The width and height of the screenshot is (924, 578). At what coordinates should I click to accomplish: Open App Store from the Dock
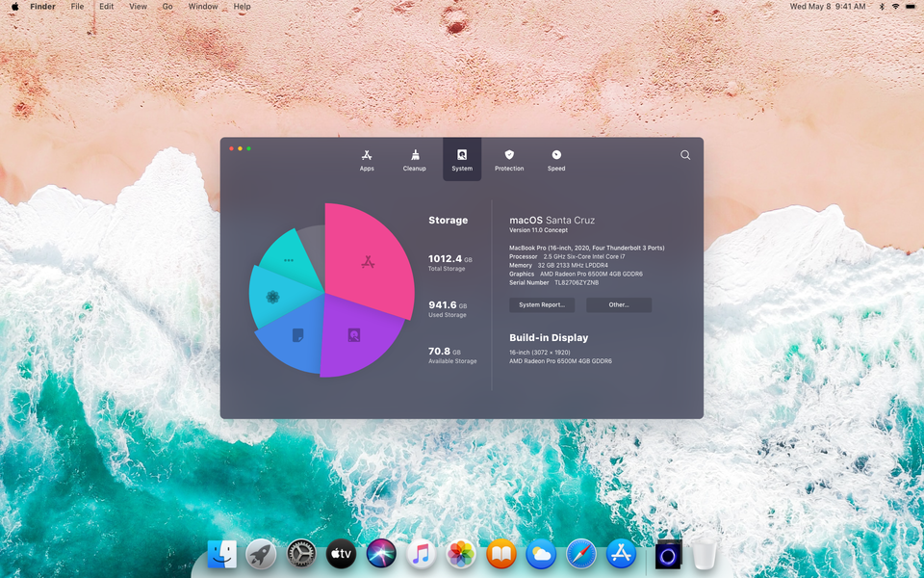click(621, 555)
